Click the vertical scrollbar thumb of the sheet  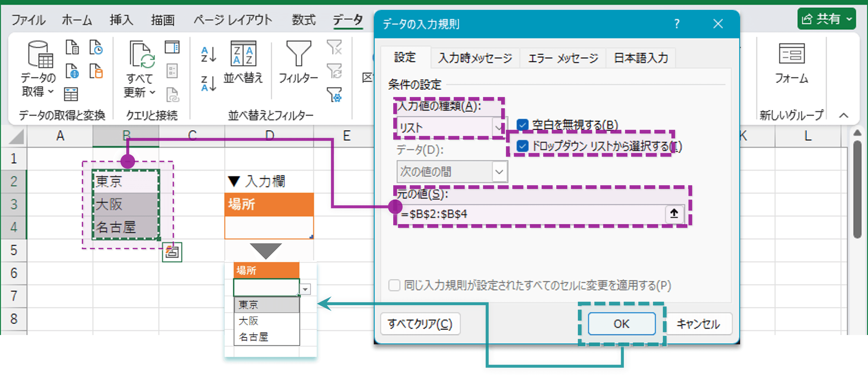click(x=857, y=190)
